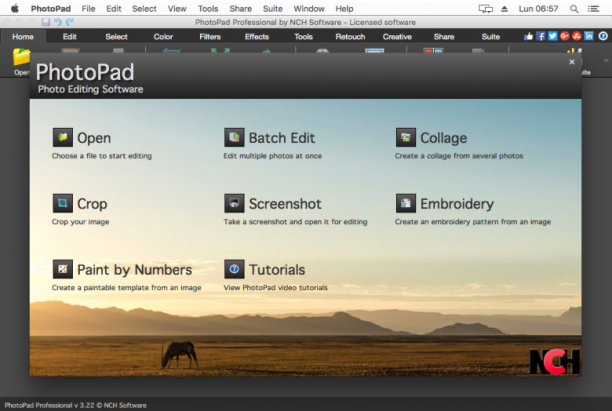The height and width of the screenshot is (411, 612).
Task: Share via the Facebook icon
Action: click(x=541, y=36)
